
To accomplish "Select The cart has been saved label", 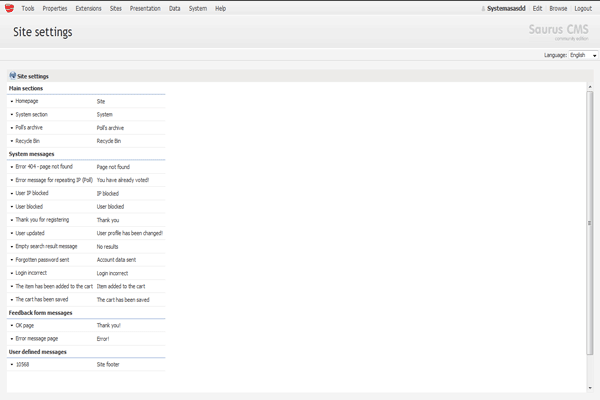I will point(42,299).
